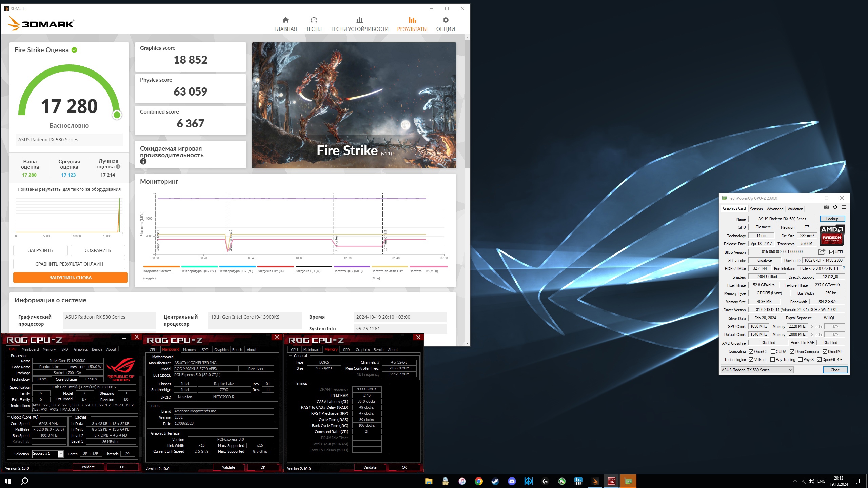Viewport: 868px width, 488px height.
Task: Open Bench tab in the left CPU-Z window
Action: click(97, 349)
